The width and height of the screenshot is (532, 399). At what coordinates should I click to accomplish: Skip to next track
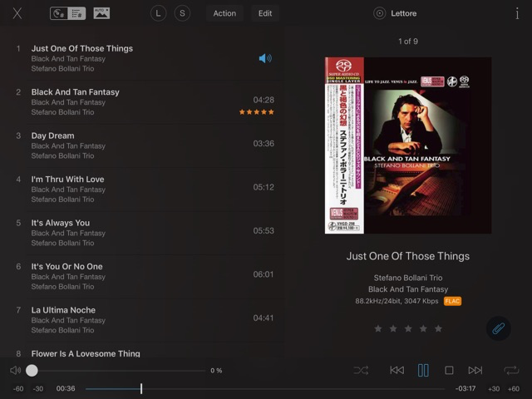click(475, 370)
